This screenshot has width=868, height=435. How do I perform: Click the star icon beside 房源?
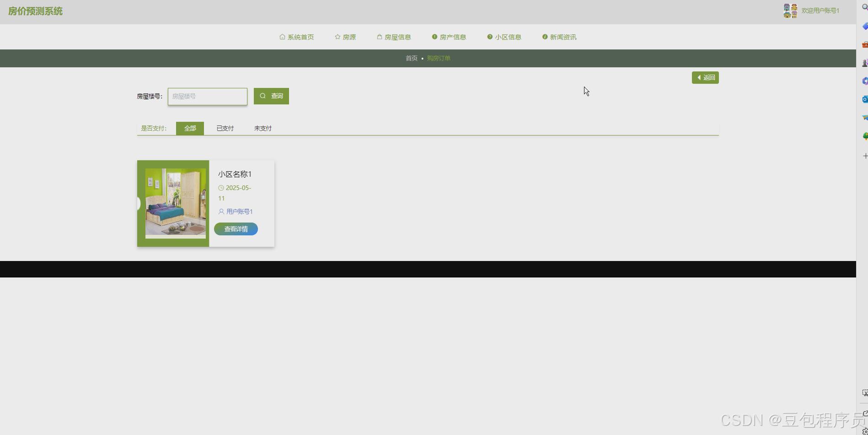pyautogui.click(x=338, y=37)
